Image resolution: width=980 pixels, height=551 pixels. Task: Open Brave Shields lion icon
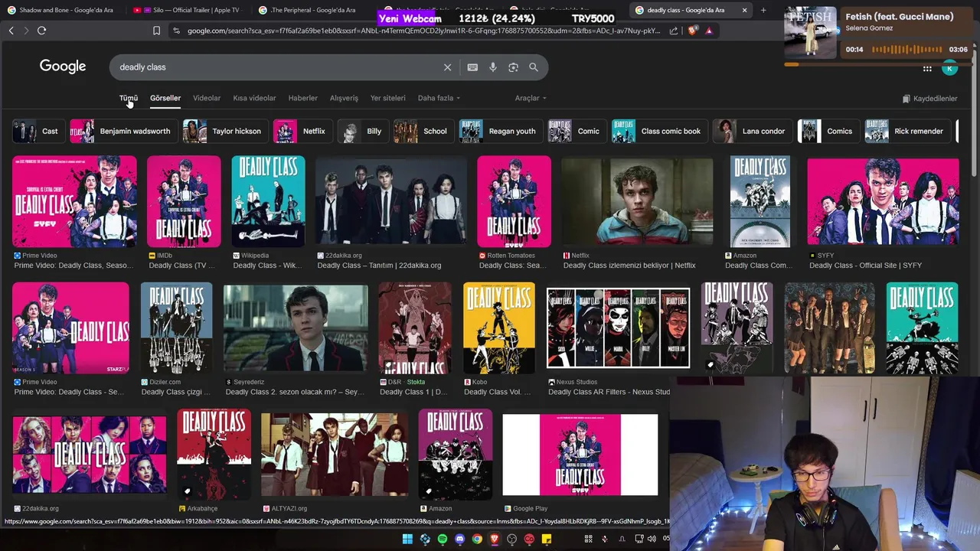[692, 31]
